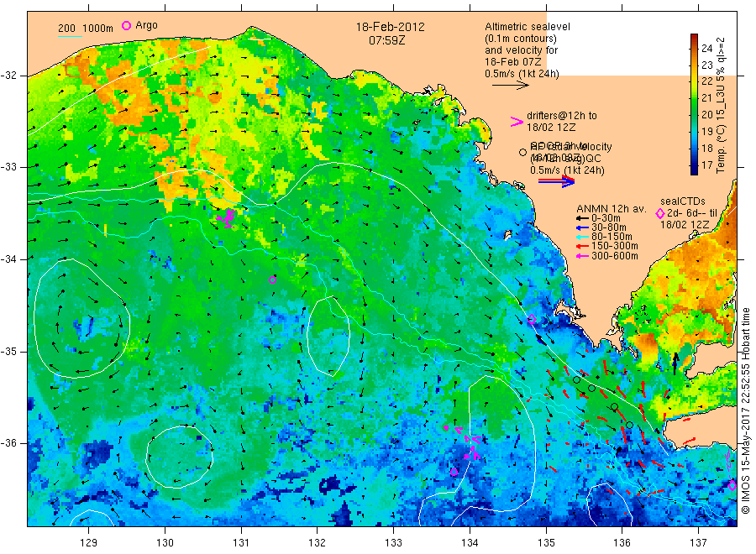This screenshot has width=756, height=554.
Task: Click the black open circle legend symbol beside radar text
Action: pos(522,152)
